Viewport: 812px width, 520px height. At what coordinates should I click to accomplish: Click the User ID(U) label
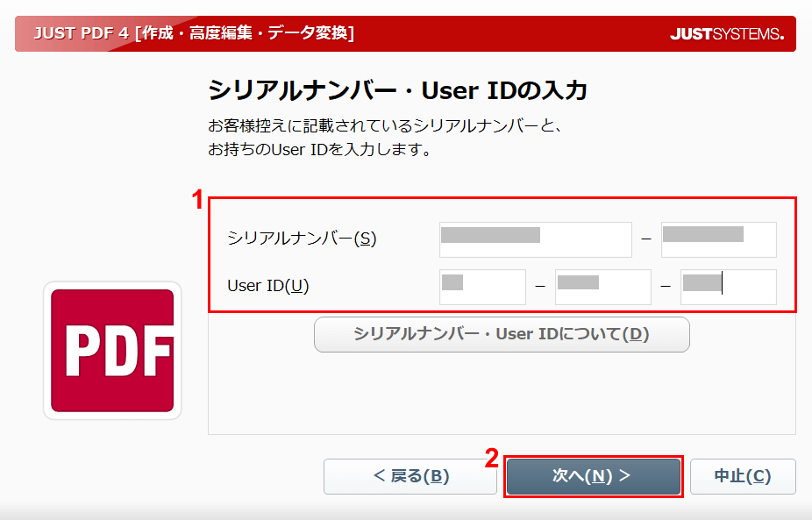coord(268,285)
